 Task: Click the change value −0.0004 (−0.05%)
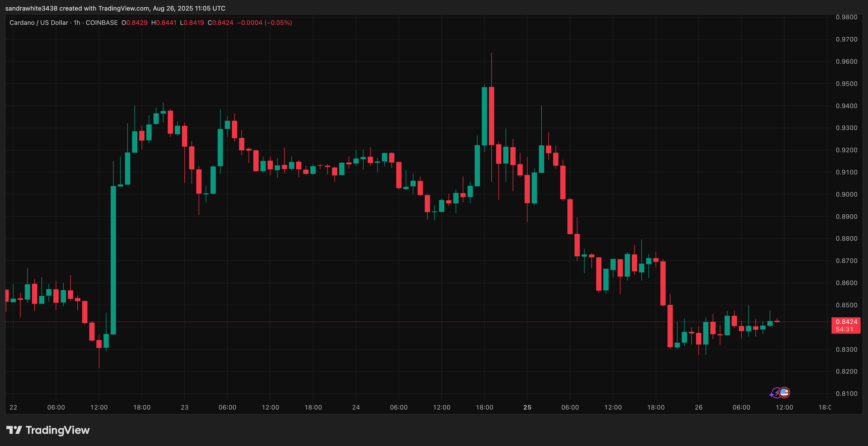click(264, 22)
